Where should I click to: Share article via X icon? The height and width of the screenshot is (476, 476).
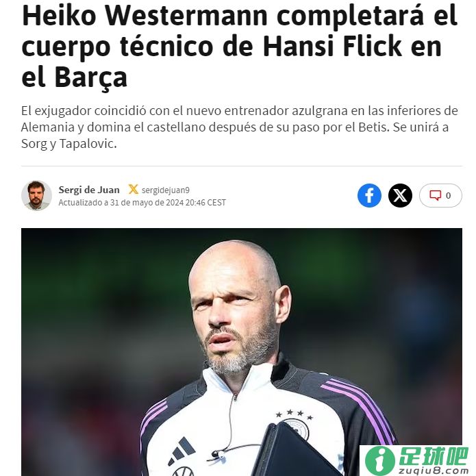coord(400,195)
